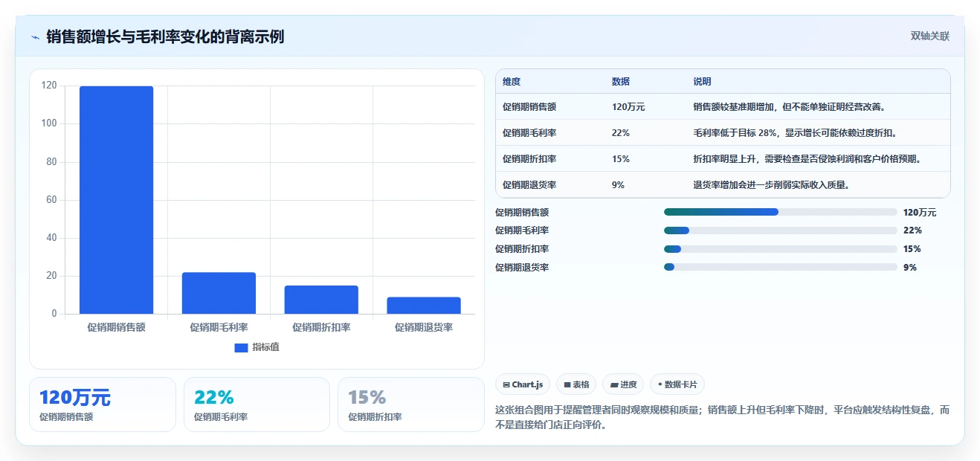980x461 pixels.
Task: Toggle the 指标值 legend swatch
Action: tap(241, 347)
